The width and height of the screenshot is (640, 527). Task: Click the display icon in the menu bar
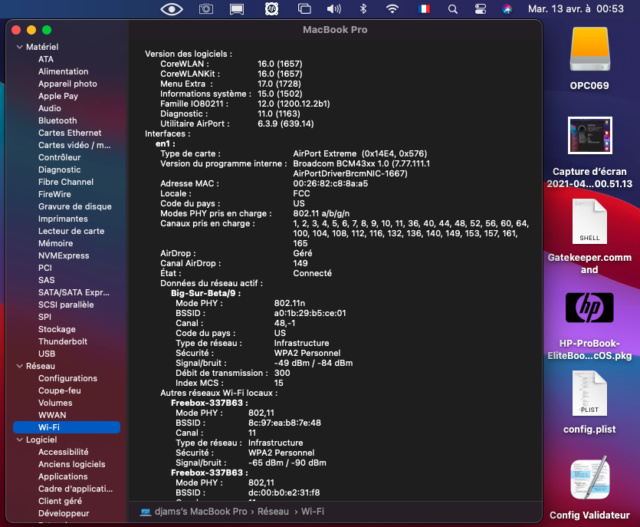(x=237, y=9)
